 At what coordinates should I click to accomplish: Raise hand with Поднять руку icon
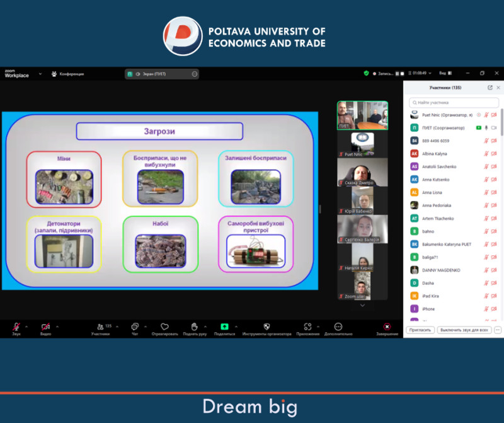click(x=194, y=327)
